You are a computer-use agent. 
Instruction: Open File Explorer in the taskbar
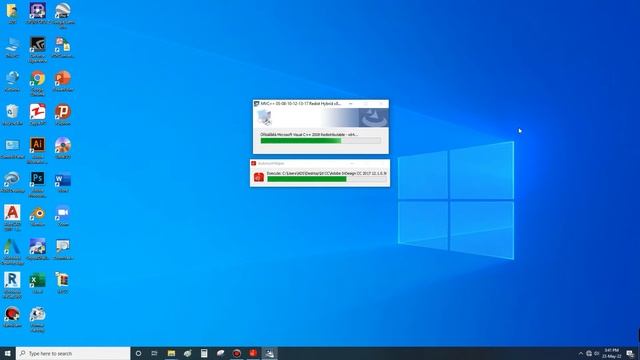(x=171, y=353)
